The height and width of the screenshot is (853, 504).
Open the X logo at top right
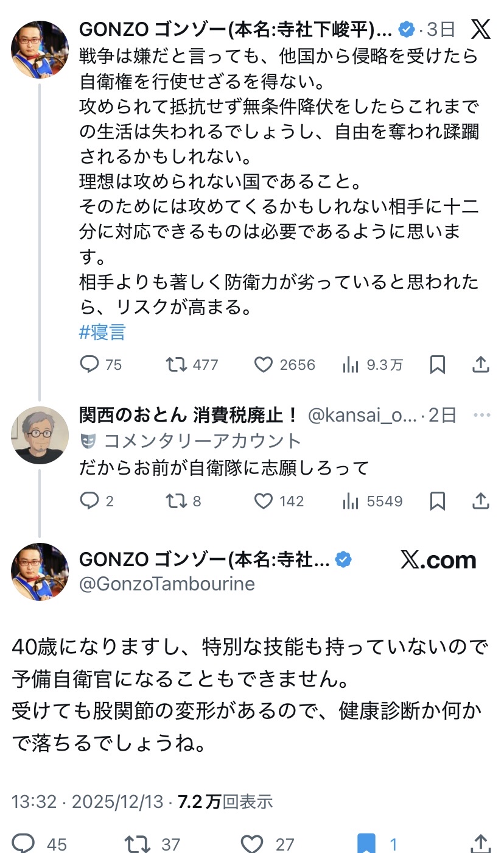point(481,29)
